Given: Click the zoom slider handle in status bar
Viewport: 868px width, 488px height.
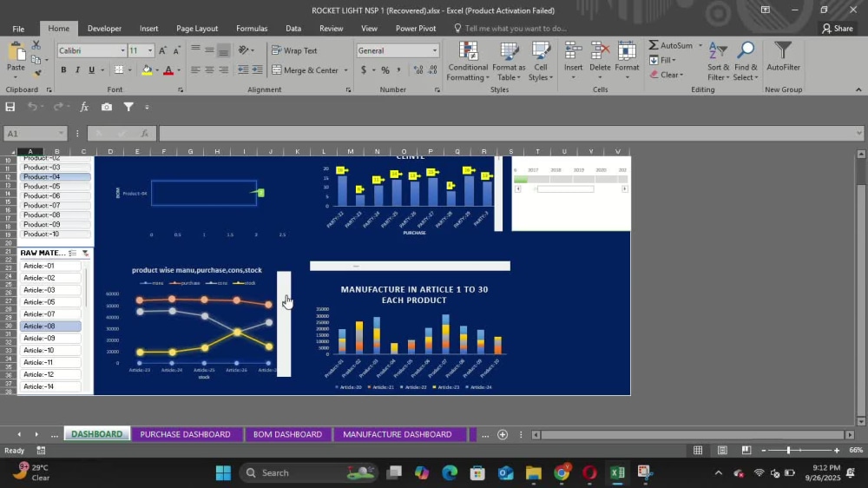Looking at the screenshot, I should [788, 451].
